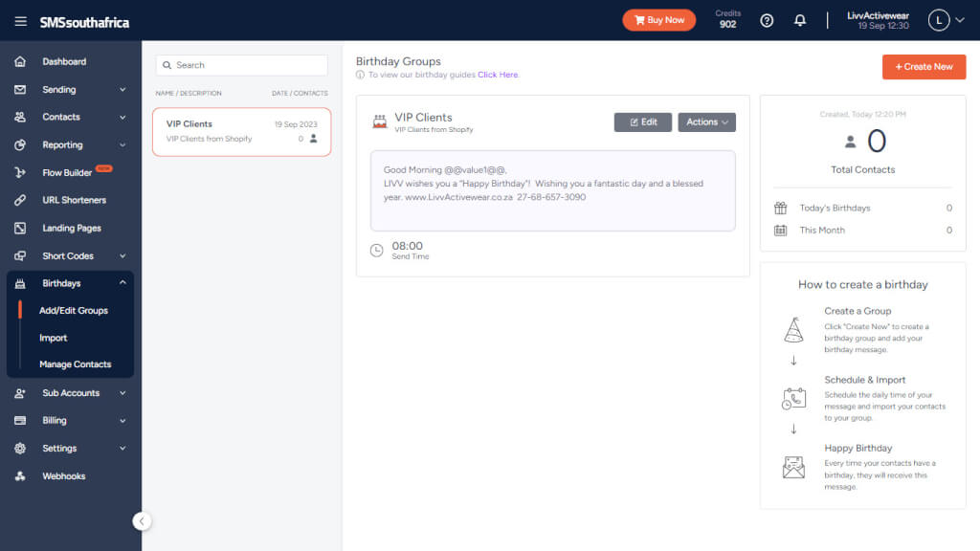Collapse the Birthdays menu section
Screen dimensions: 980x551
pyautogui.click(x=122, y=283)
